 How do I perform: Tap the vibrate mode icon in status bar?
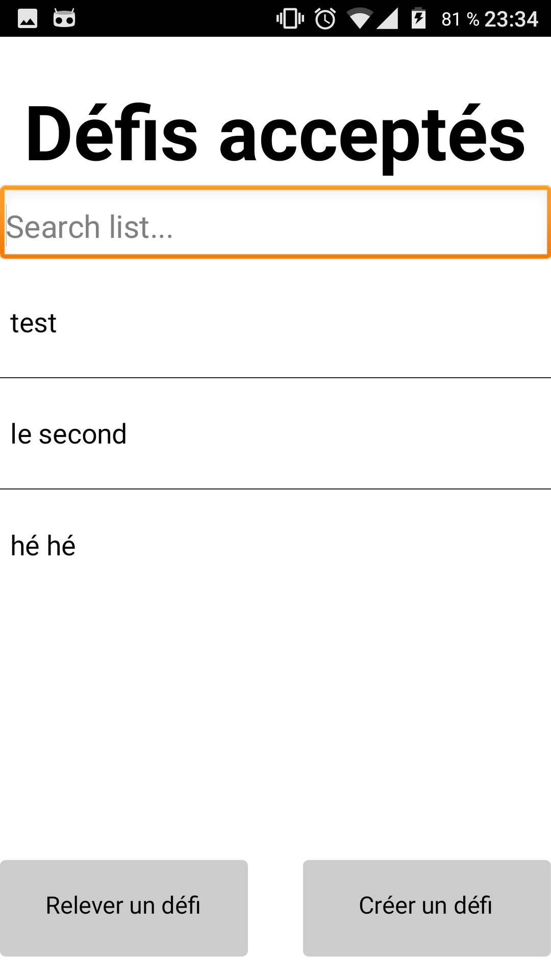tap(290, 19)
